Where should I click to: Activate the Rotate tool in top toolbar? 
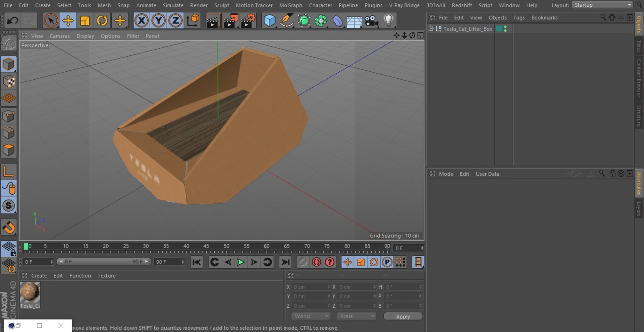coord(102,21)
